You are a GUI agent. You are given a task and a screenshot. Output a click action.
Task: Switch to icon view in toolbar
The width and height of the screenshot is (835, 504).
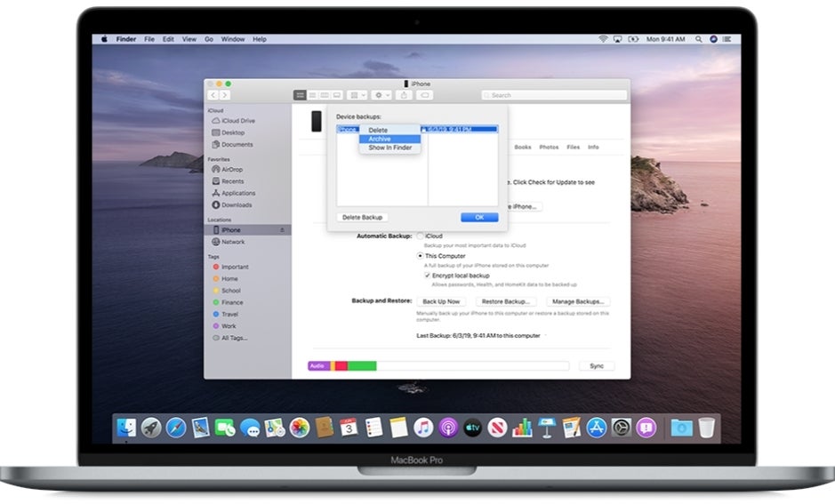[300, 95]
